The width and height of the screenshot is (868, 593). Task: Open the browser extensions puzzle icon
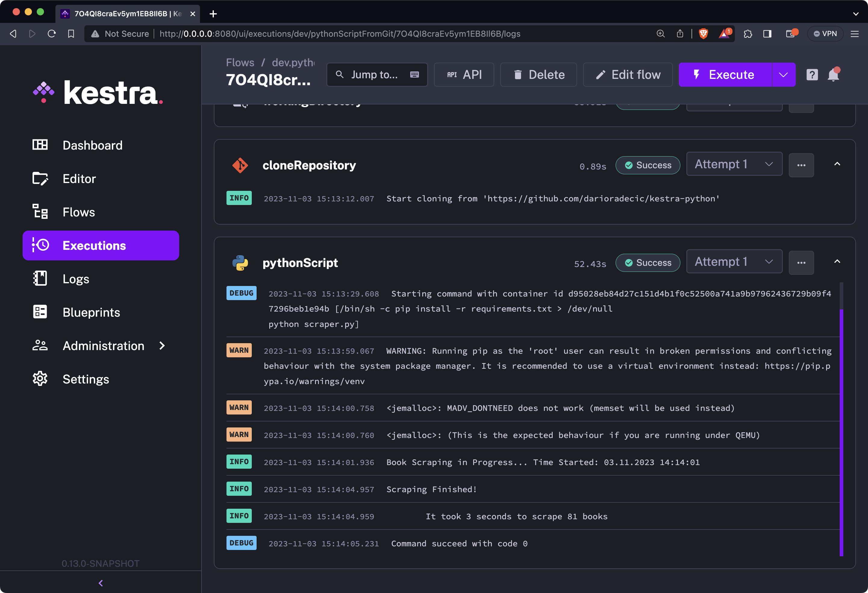[748, 34]
